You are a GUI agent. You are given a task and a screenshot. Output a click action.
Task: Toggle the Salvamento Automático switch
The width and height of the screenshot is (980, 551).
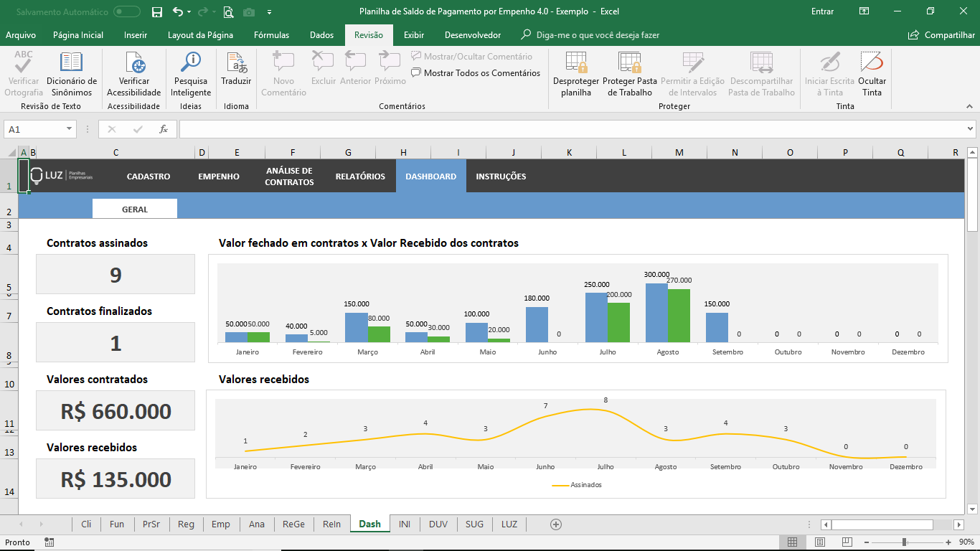[x=127, y=11]
